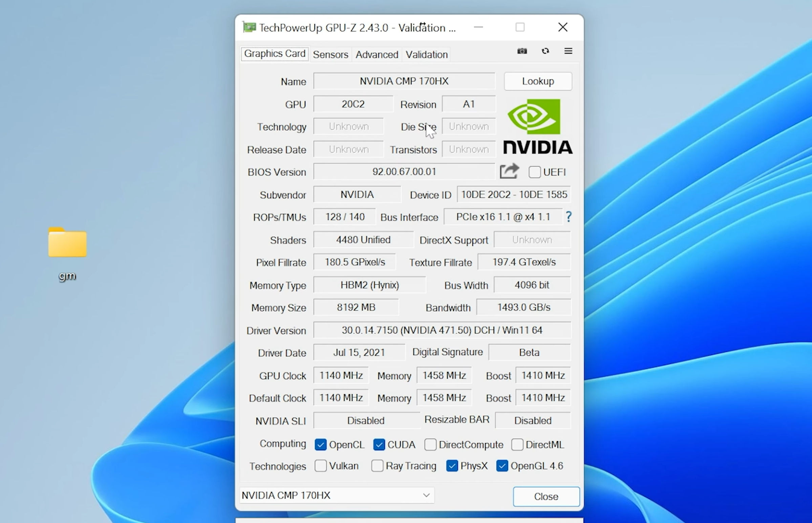Toggle the UEFI checkbox
Image resolution: width=812 pixels, height=523 pixels.
[x=535, y=172]
